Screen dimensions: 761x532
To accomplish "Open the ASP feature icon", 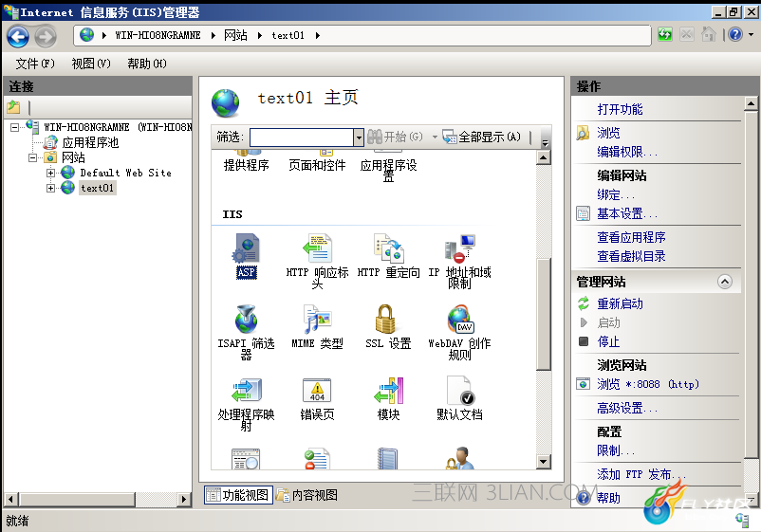I will pos(247,255).
